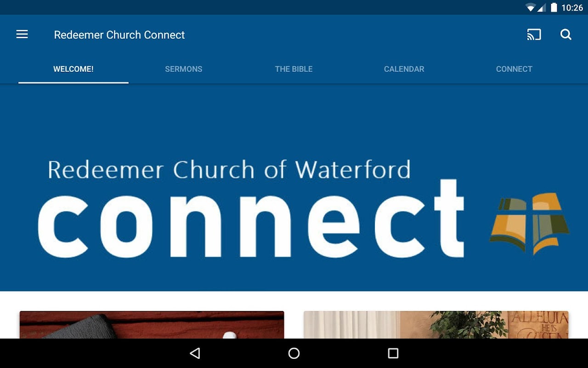Click the Redeemer Church Connect title

click(x=119, y=35)
